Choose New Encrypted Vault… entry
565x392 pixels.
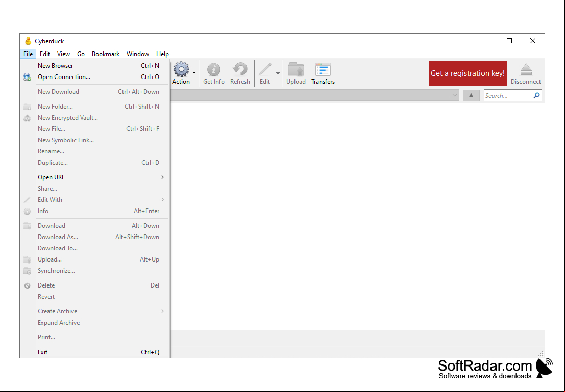[95, 117]
